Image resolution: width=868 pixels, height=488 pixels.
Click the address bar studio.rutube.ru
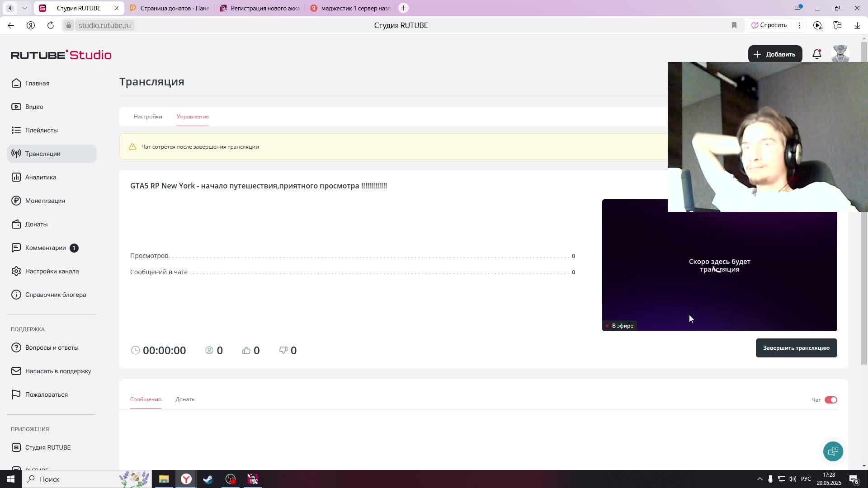click(x=104, y=25)
